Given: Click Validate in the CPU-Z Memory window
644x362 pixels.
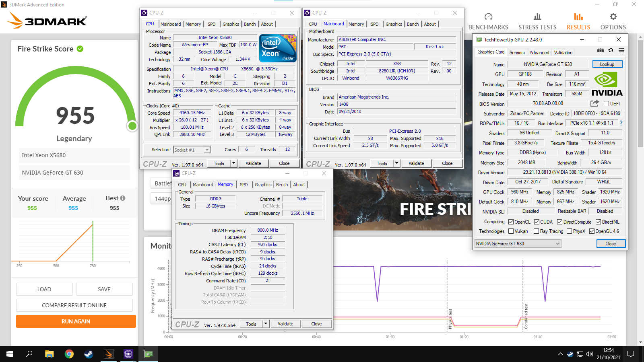Looking at the screenshot, I should tap(285, 324).
